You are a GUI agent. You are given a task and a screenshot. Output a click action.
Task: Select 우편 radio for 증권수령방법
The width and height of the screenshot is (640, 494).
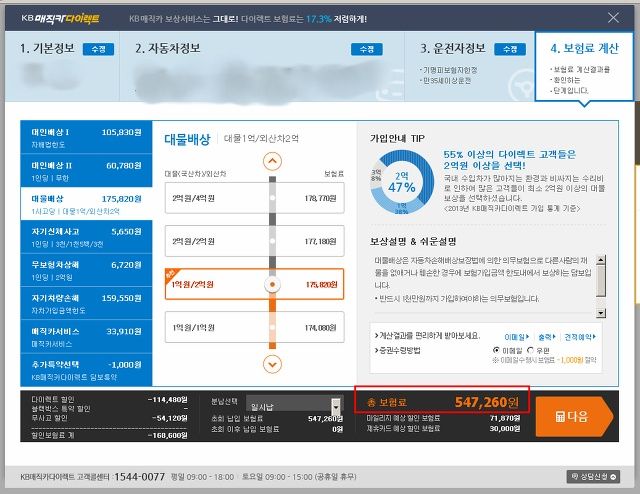(530, 350)
